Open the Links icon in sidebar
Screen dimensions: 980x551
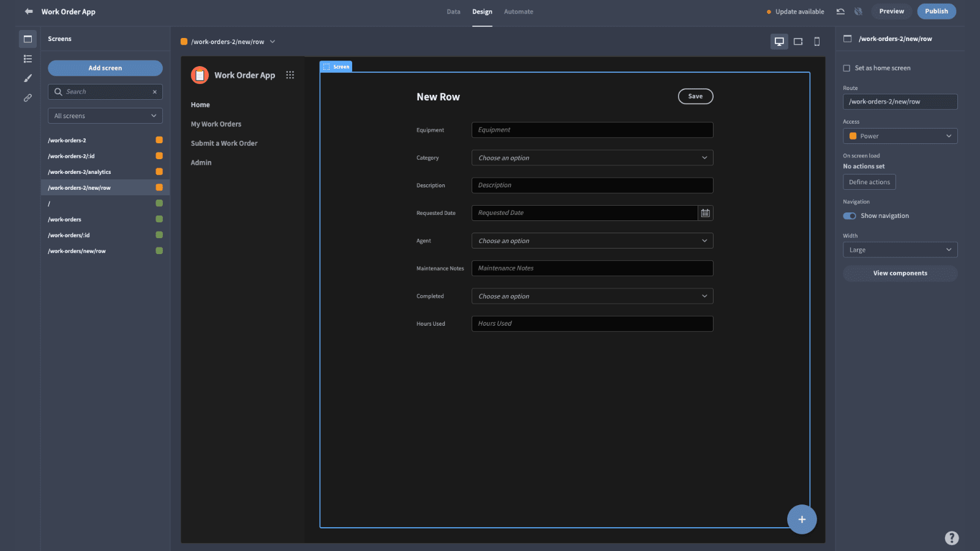28,98
